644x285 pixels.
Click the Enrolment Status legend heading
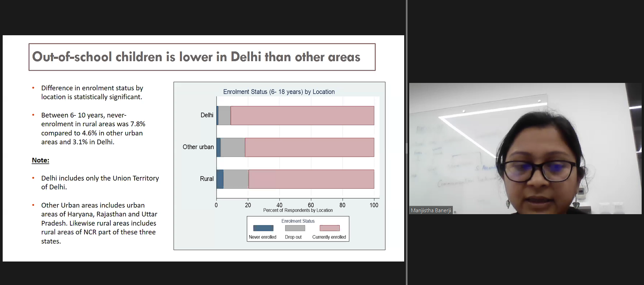pyautogui.click(x=298, y=221)
